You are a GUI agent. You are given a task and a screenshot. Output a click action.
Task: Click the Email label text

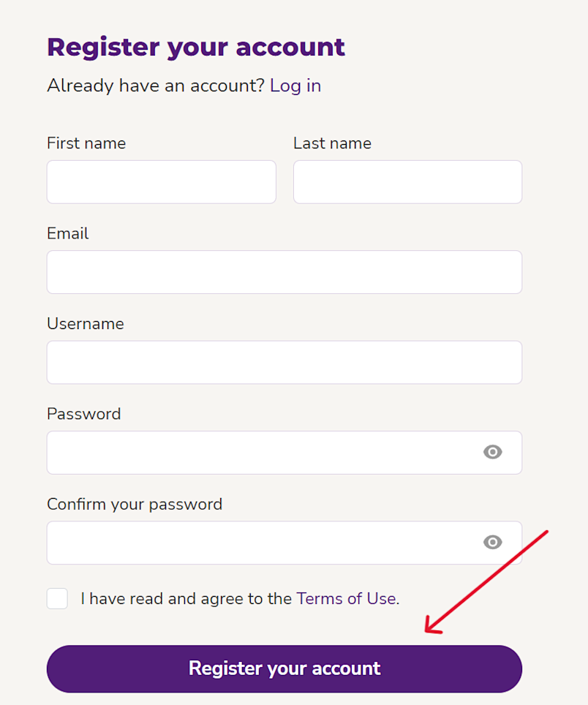[67, 233]
